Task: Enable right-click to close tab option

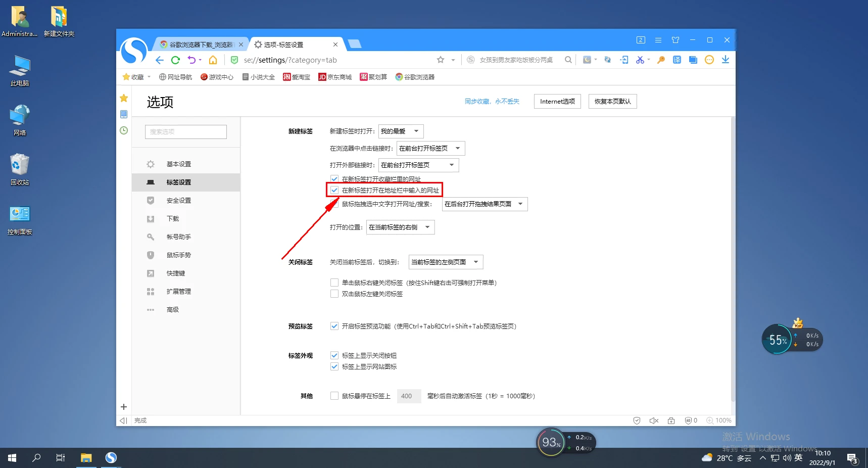Action: [334, 283]
